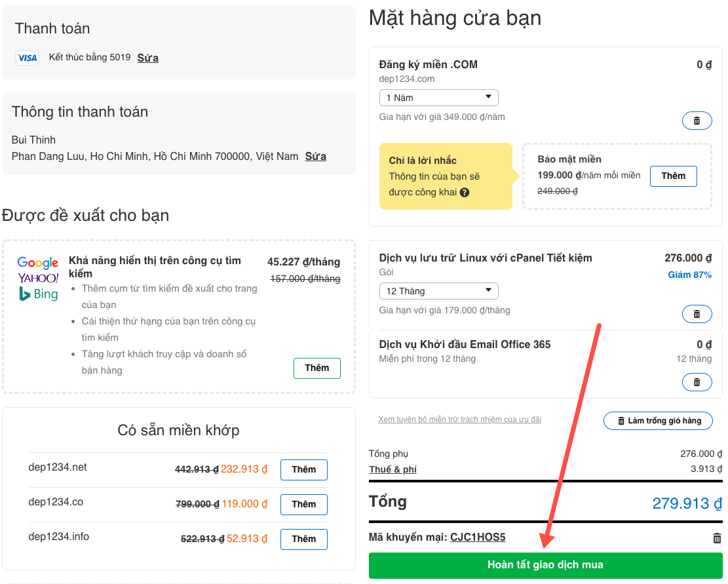Click Sửa next to the Visa card
Viewport: 728px width, 584px height.
(147, 58)
